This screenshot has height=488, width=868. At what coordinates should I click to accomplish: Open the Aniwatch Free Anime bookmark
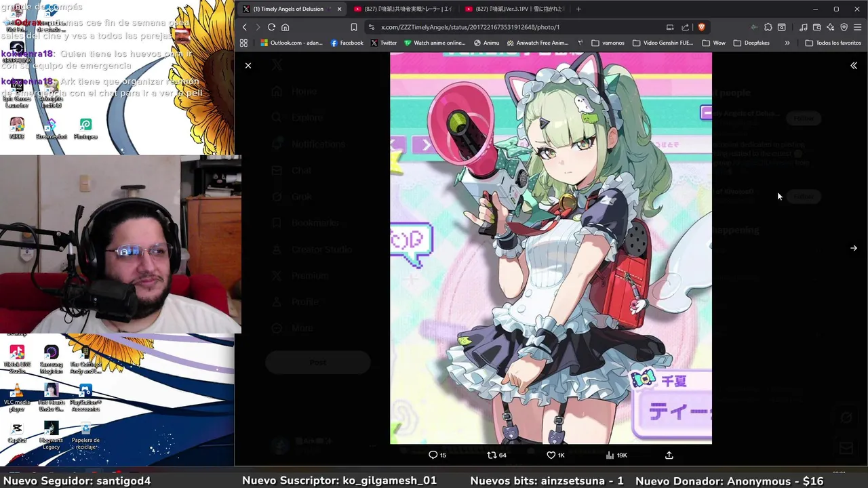coord(537,43)
